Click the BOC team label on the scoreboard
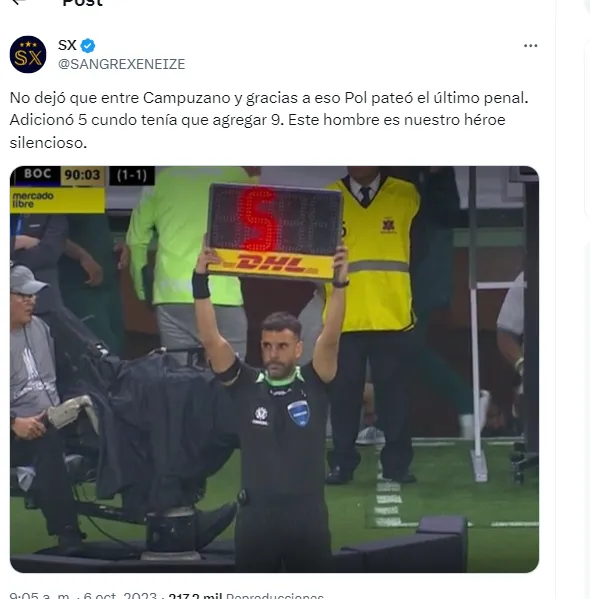Image resolution: width=590 pixels, height=599 pixels. pos(37,174)
